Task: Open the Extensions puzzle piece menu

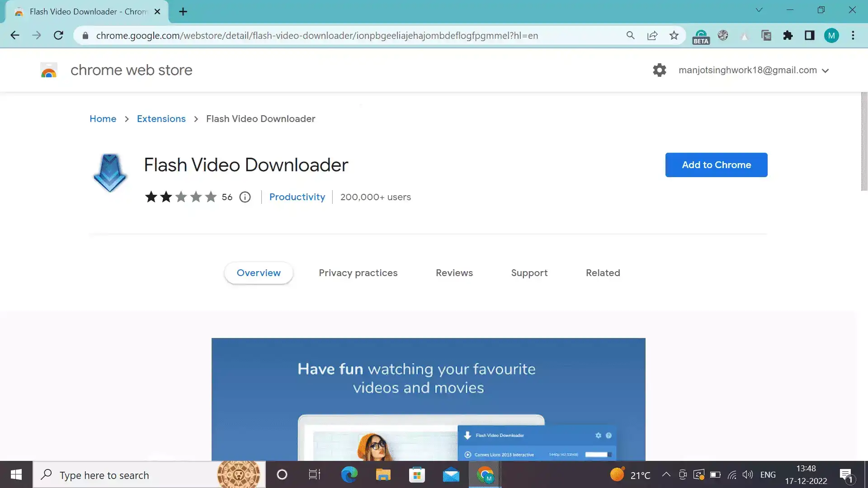Action: pyautogui.click(x=788, y=35)
